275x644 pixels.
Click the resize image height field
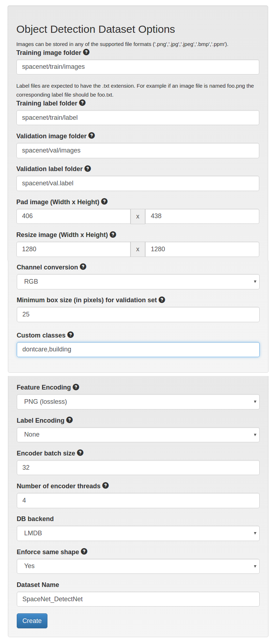[202, 249]
